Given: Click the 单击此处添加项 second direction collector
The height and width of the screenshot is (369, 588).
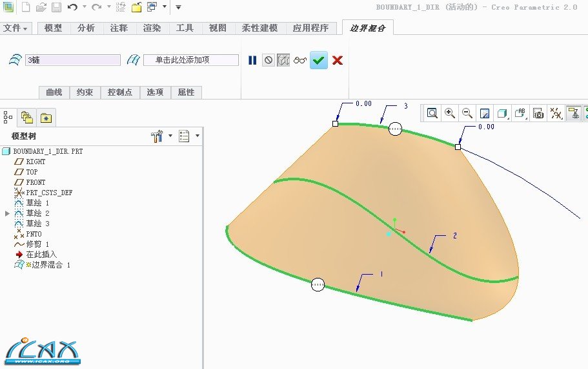Looking at the screenshot, I should pos(191,60).
